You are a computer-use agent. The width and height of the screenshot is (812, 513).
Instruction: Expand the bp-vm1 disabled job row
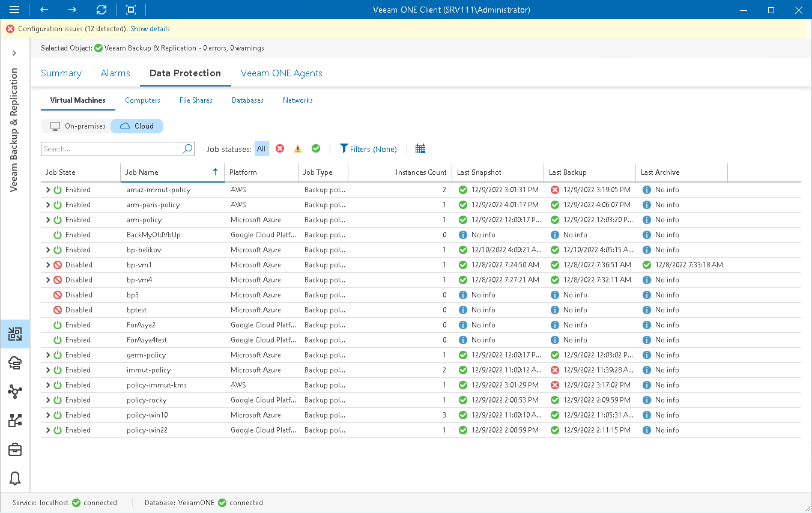click(x=48, y=264)
